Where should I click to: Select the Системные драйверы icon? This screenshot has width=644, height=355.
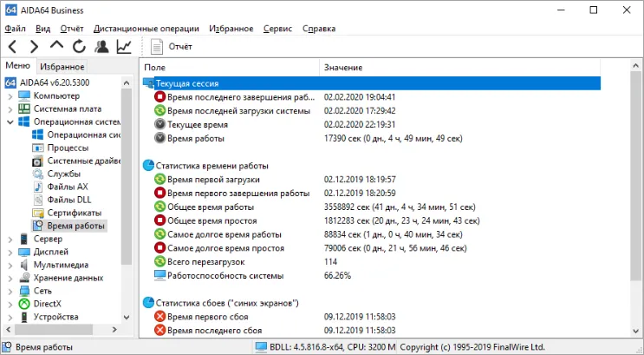38,161
